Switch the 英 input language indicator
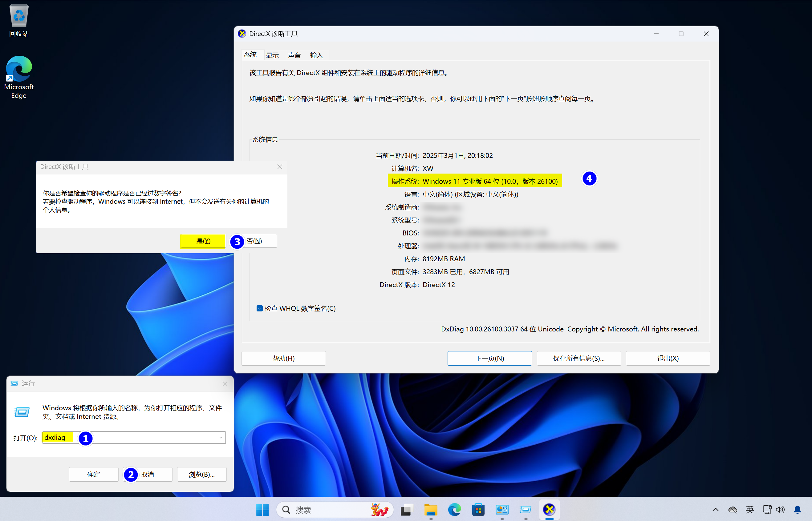 point(750,510)
